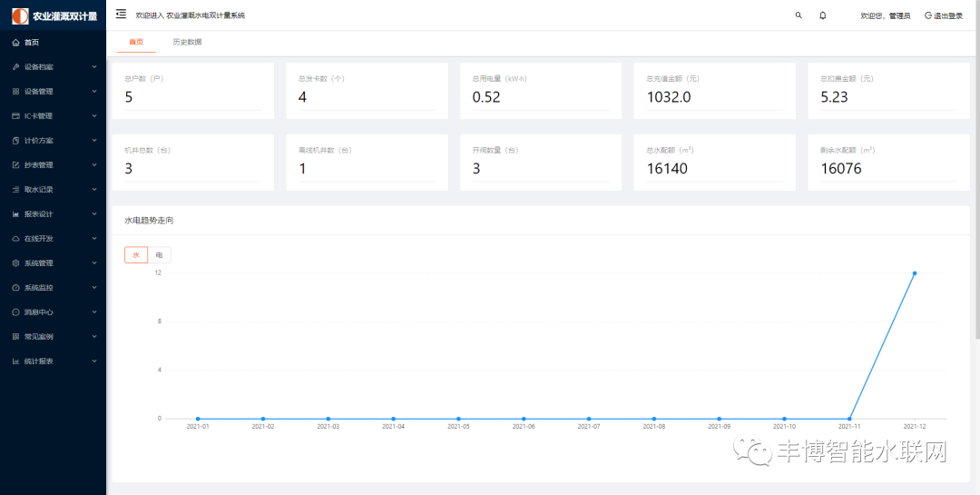Expand the 统计报表 menu chevron
The image size is (980, 495).
tap(94, 361)
